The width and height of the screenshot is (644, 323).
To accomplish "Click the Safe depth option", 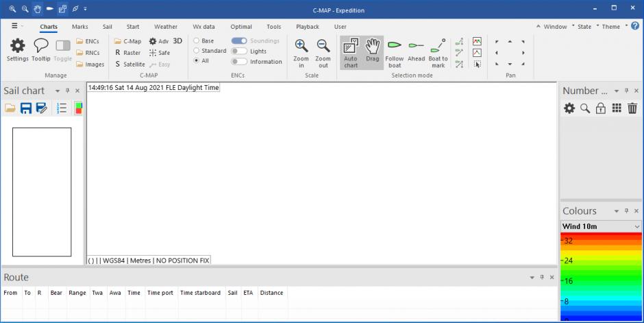I will click(x=160, y=53).
